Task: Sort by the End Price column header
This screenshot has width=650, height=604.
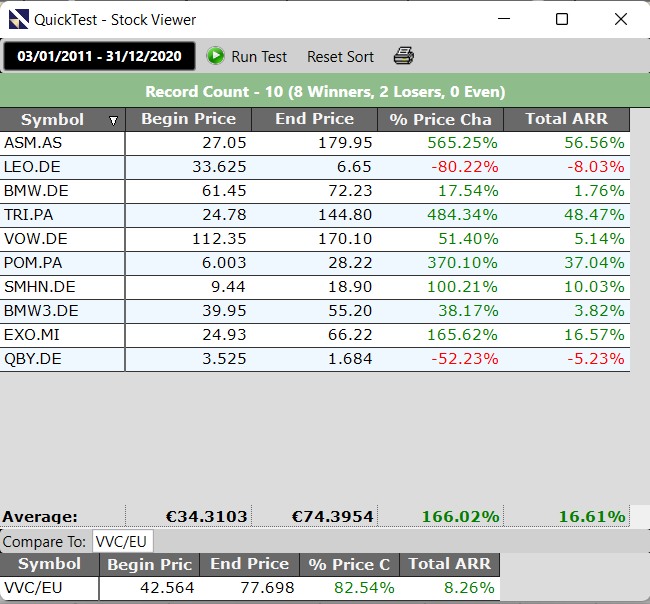Action: (x=313, y=119)
